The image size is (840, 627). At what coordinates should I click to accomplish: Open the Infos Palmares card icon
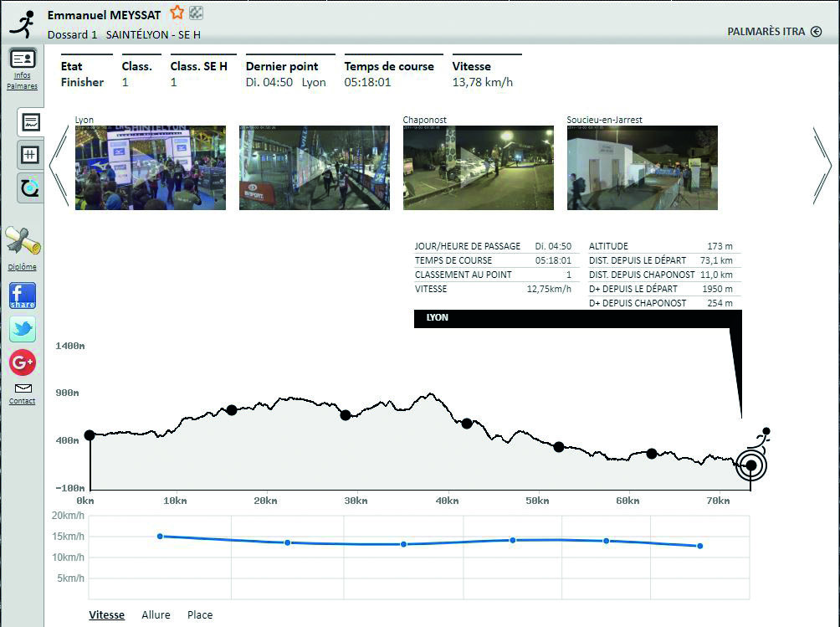pyautogui.click(x=23, y=59)
